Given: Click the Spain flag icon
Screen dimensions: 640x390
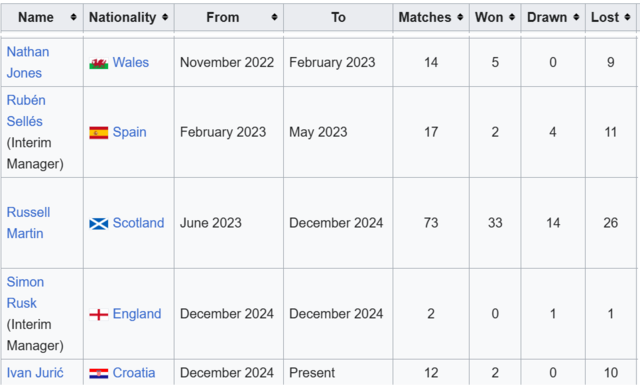Looking at the screenshot, I should tap(99, 133).
